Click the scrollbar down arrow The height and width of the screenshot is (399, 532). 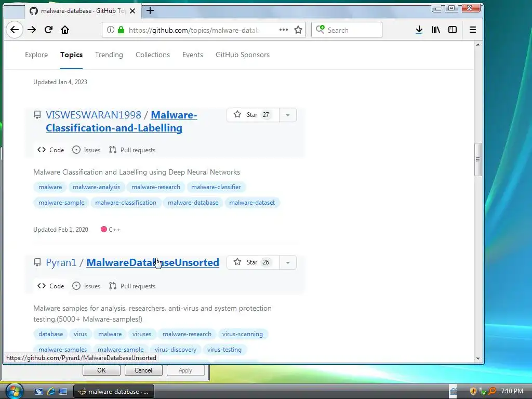click(x=478, y=358)
